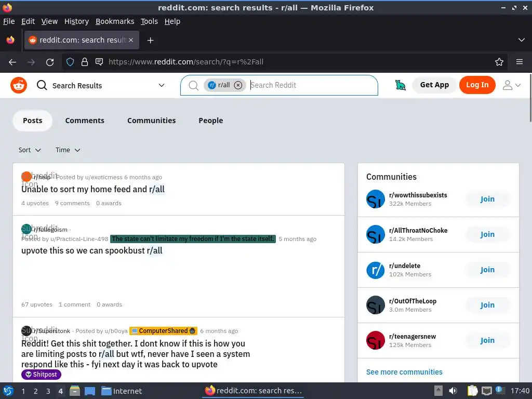Click r/undelete community avatar

376,270
